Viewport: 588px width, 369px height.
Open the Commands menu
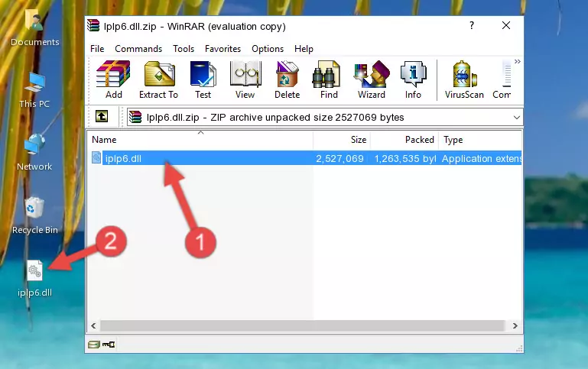pyautogui.click(x=138, y=49)
